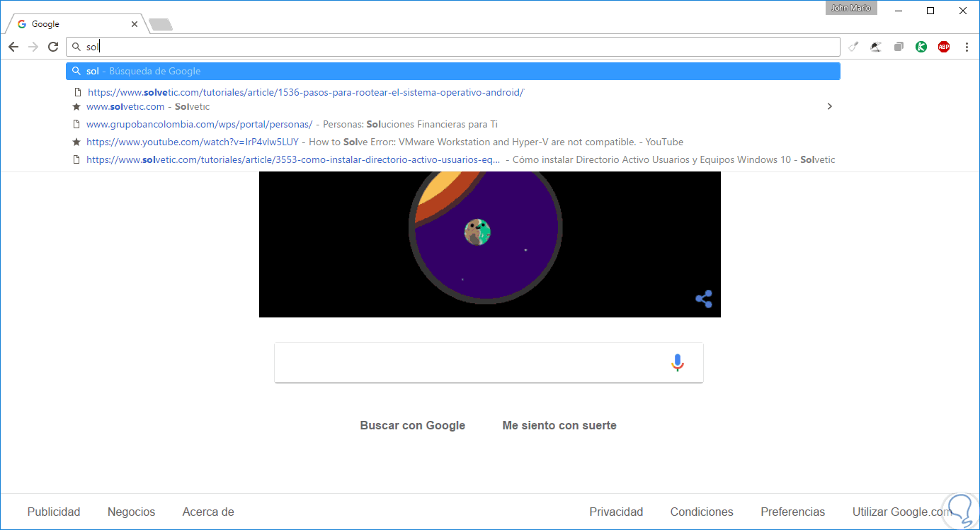Go back using the browser back arrow
The image size is (980, 530).
pos(13,47)
